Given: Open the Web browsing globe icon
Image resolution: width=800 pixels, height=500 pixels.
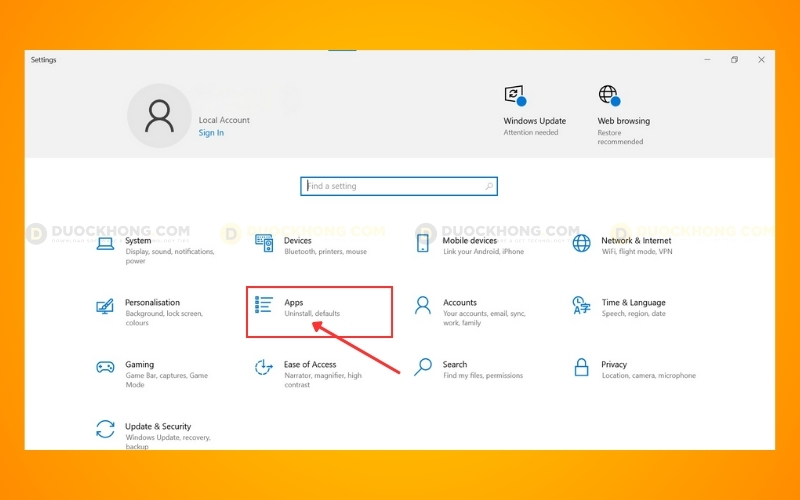Looking at the screenshot, I should [x=608, y=96].
